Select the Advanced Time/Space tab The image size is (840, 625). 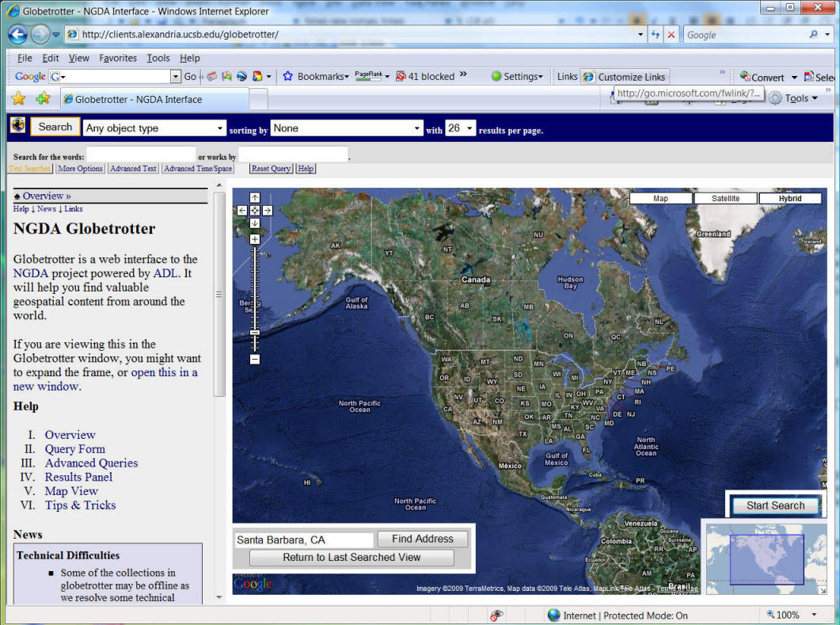click(198, 169)
